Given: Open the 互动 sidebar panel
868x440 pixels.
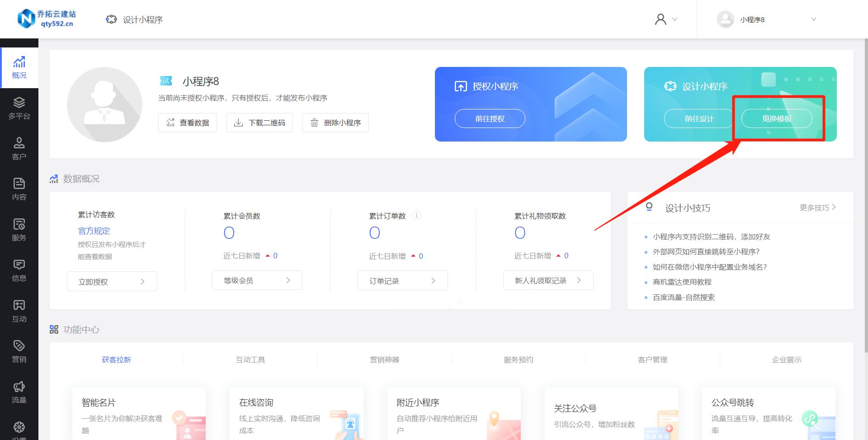Looking at the screenshot, I should pos(19,311).
